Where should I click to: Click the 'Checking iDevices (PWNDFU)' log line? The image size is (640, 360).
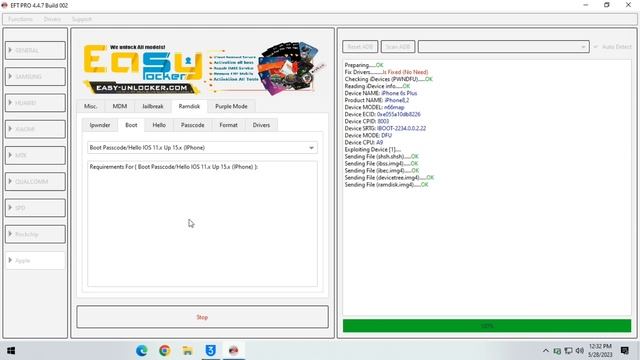click(x=389, y=79)
